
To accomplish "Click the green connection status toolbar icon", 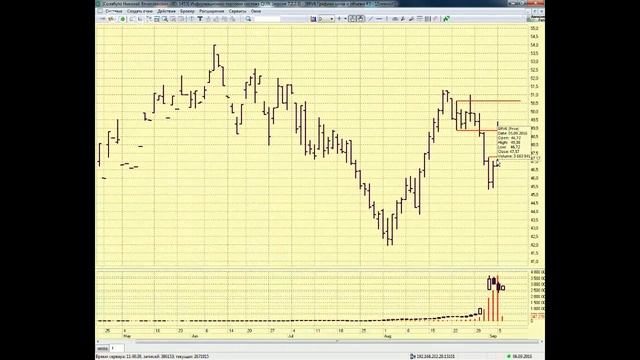I will [122, 19].
